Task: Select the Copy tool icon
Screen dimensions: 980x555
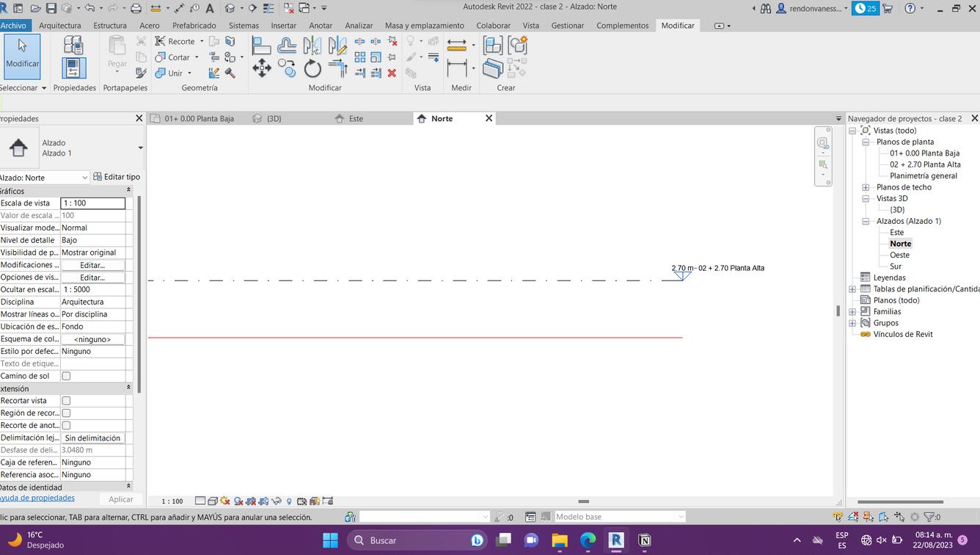Action: (287, 69)
